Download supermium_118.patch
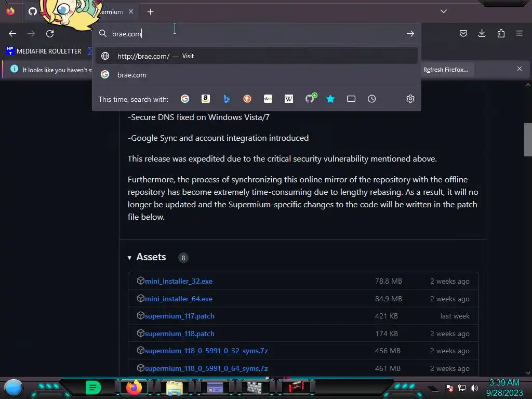 point(179,334)
